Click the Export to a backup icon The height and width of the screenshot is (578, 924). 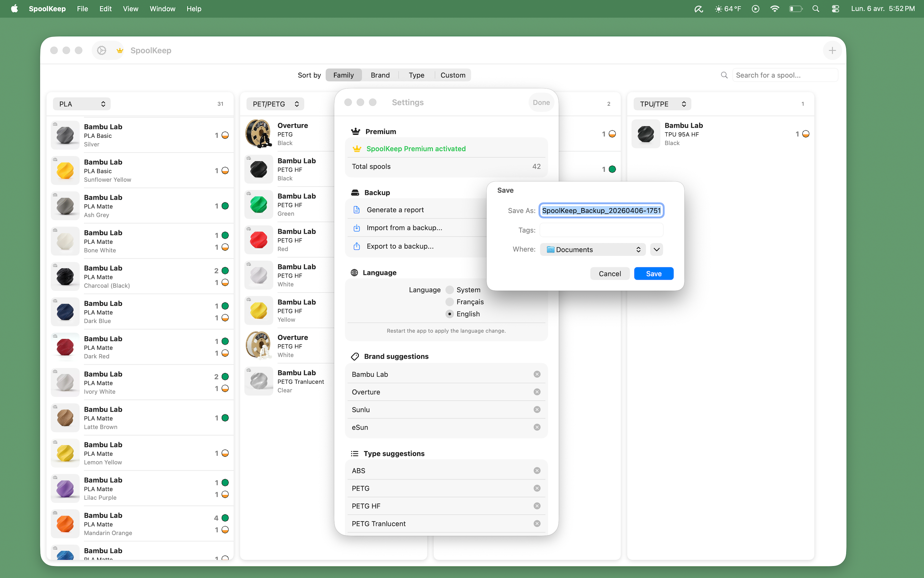[x=357, y=246]
